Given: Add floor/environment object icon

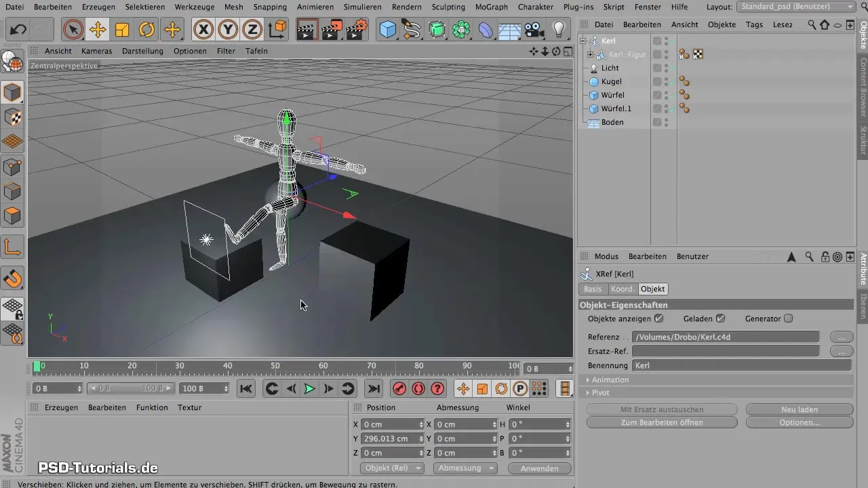Looking at the screenshot, I should click(x=510, y=30).
